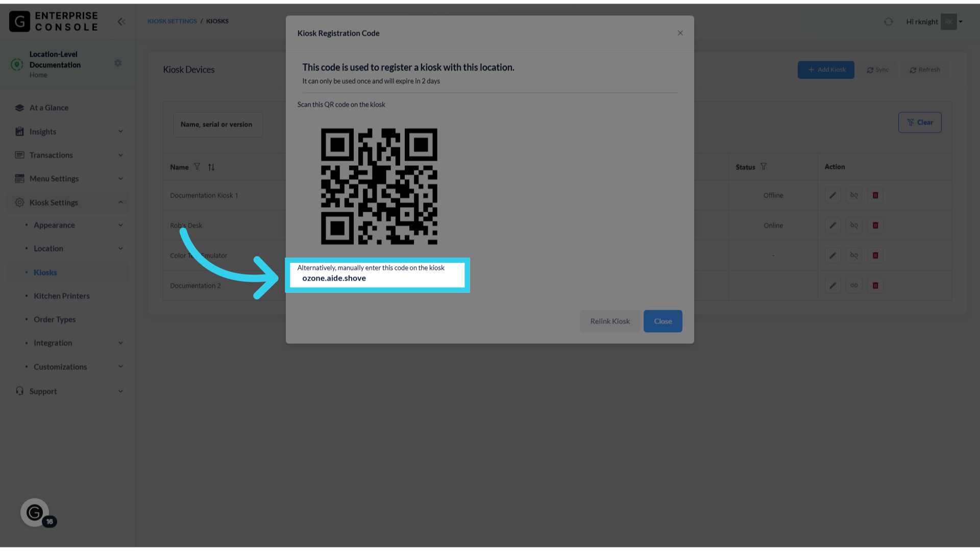Click Location-Level Documentation header
The image size is (980, 551).
[55, 60]
